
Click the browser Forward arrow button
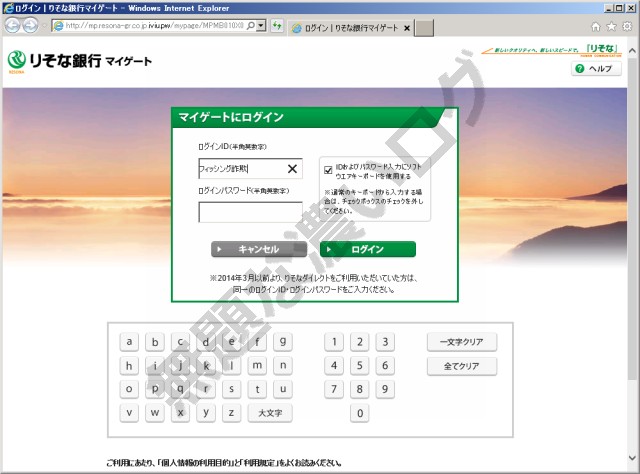coord(30,26)
